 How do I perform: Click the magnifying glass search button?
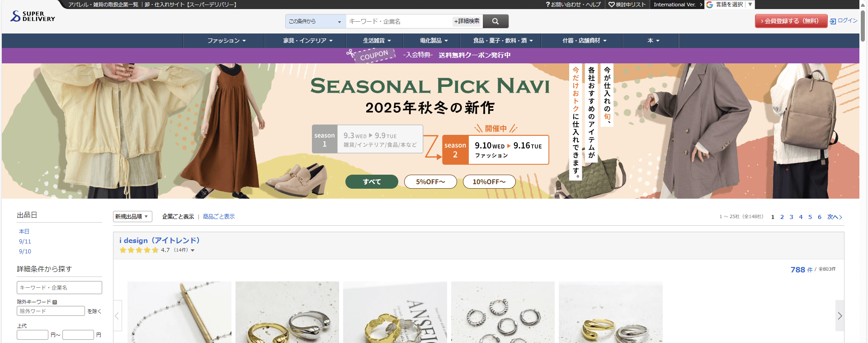click(495, 21)
